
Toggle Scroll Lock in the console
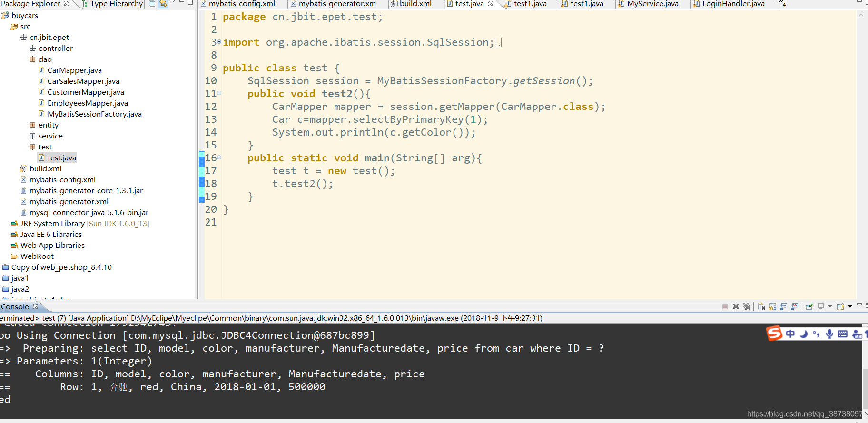pos(772,306)
